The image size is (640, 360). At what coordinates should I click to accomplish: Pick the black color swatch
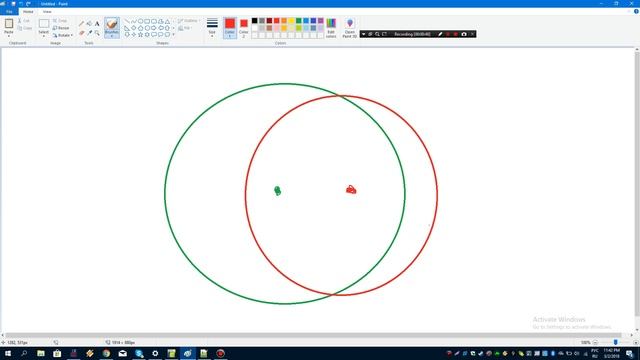[254, 21]
